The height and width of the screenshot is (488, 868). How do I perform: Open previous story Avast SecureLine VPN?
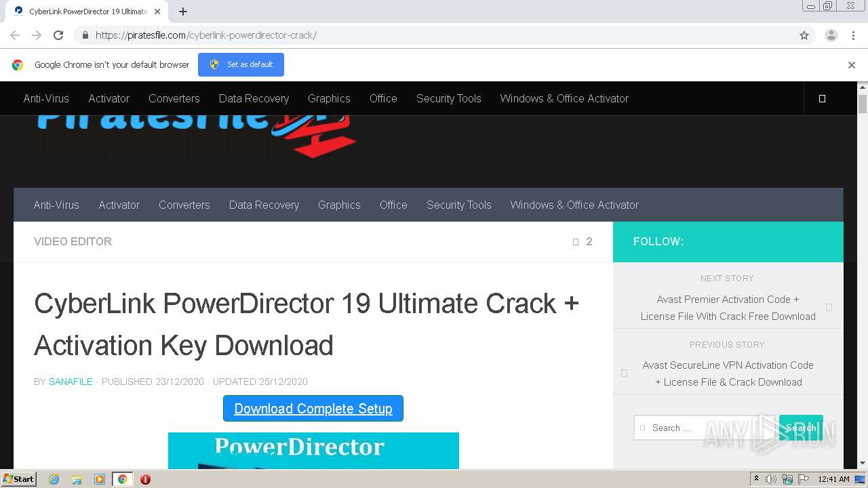tap(728, 373)
